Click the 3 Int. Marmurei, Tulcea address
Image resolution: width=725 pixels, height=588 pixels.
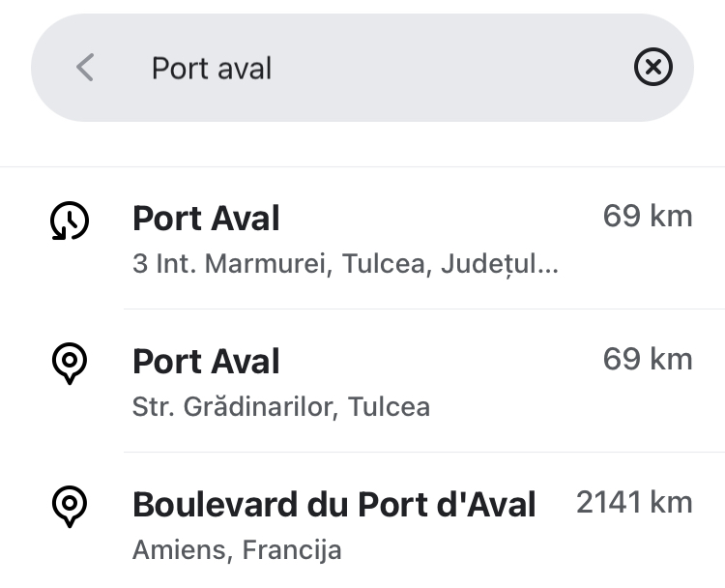point(345,264)
